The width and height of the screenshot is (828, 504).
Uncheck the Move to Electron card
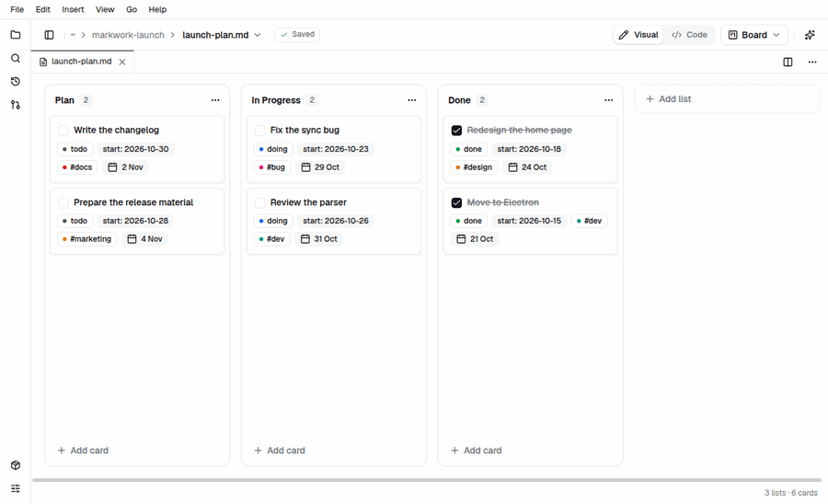click(456, 202)
